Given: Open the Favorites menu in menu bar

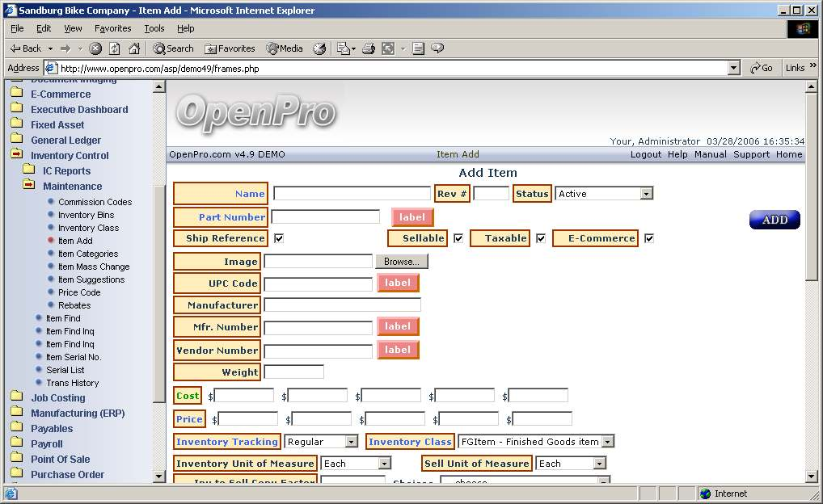Looking at the screenshot, I should 112,28.
